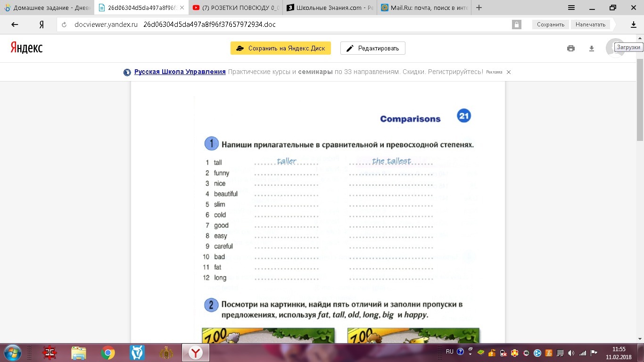644x362 pixels.
Task: Click the printer icon in viewer header
Action: click(571, 48)
